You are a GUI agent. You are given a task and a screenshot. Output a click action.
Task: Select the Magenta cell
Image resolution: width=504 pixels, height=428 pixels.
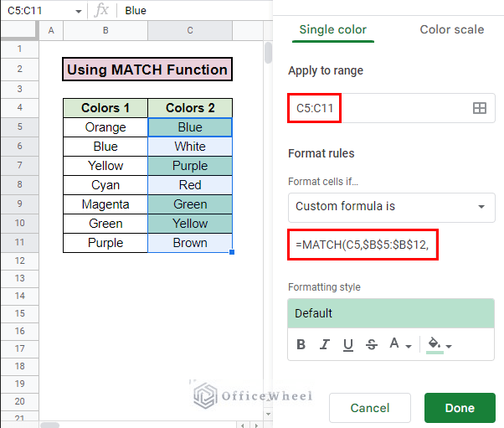[x=105, y=204]
